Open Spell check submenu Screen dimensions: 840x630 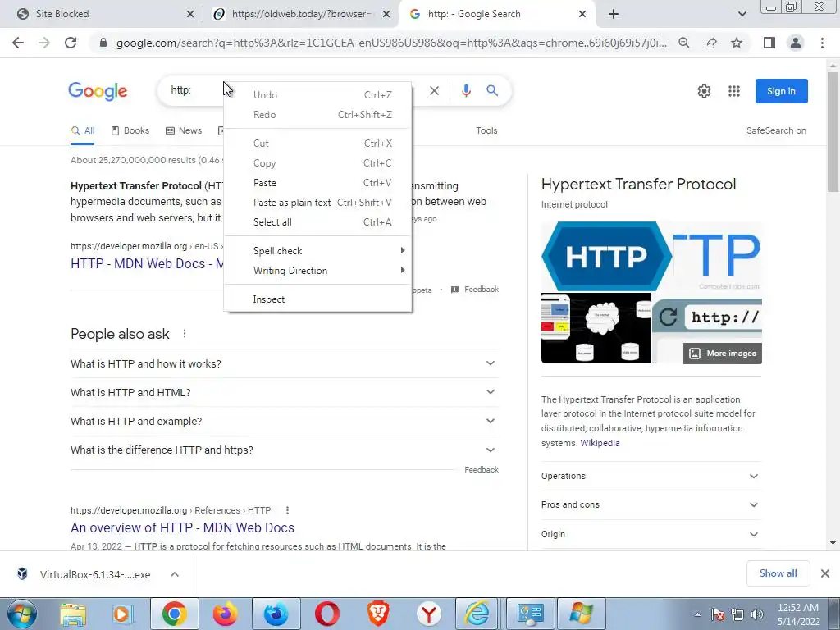click(x=318, y=251)
